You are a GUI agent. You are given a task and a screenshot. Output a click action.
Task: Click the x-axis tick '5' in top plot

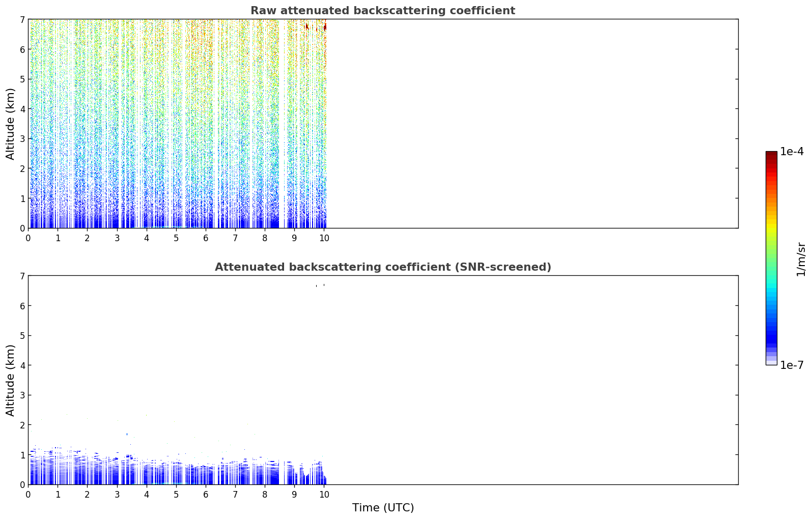coord(176,238)
